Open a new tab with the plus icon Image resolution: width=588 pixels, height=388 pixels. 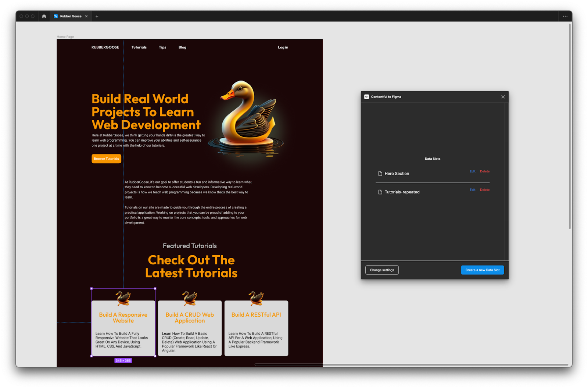coord(97,16)
